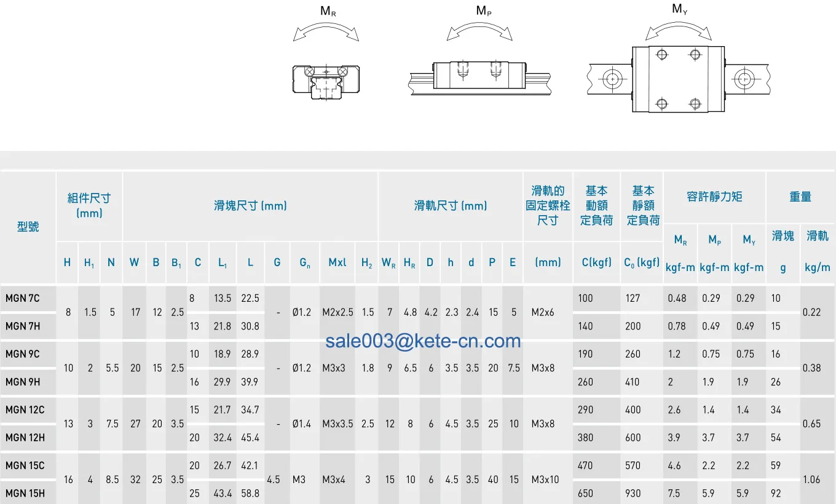Select the kg/m unit label

818,267
